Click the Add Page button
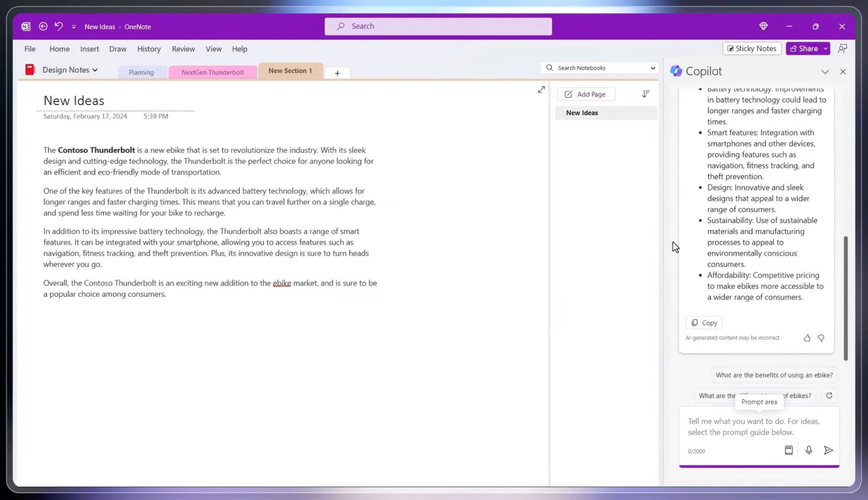868x500 pixels. pos(586,94)
